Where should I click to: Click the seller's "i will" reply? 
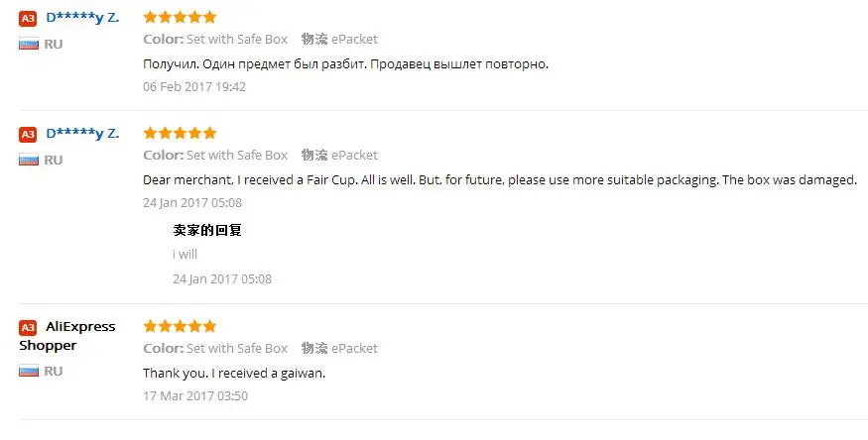click(185, 255)
